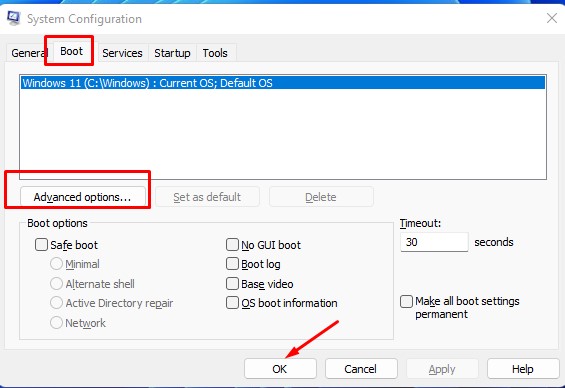Close the System Configuration window
Screen dimensions: 565x388
551,18
